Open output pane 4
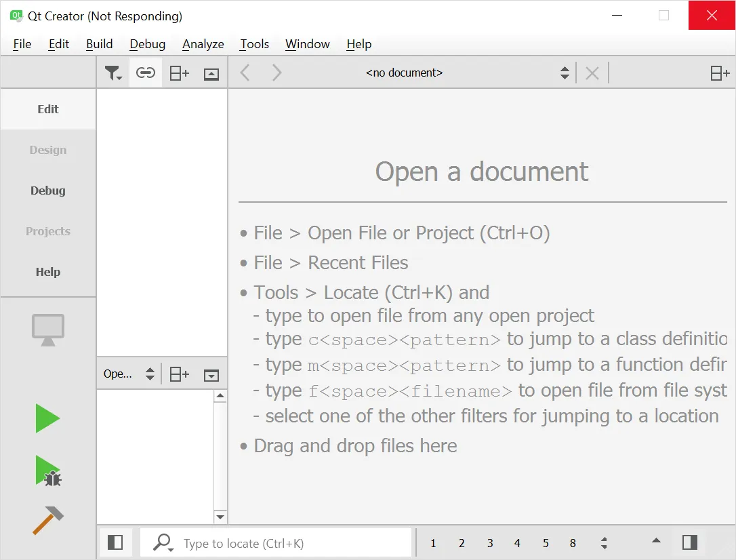736x560 pixels. click(x=517, y=543)
